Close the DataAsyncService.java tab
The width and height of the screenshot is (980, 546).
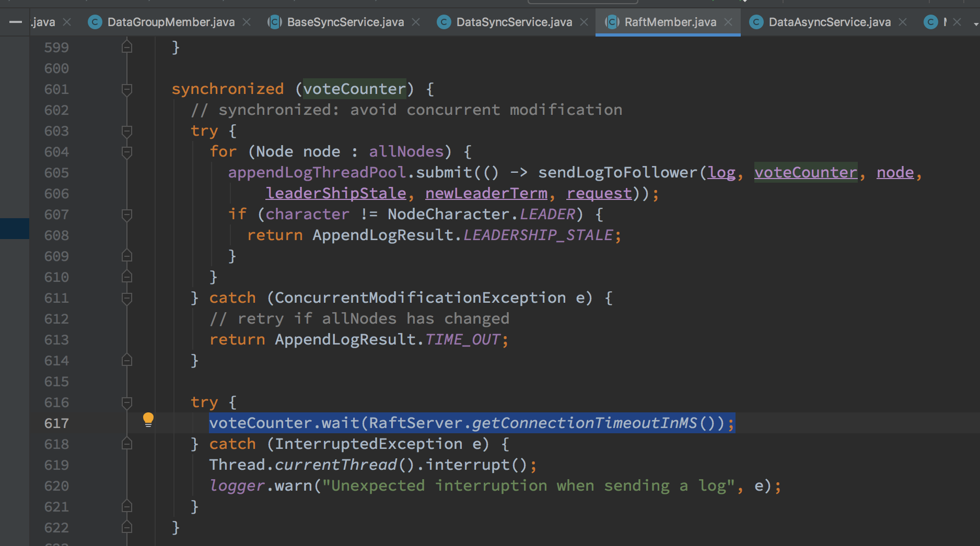pos(903,22)
